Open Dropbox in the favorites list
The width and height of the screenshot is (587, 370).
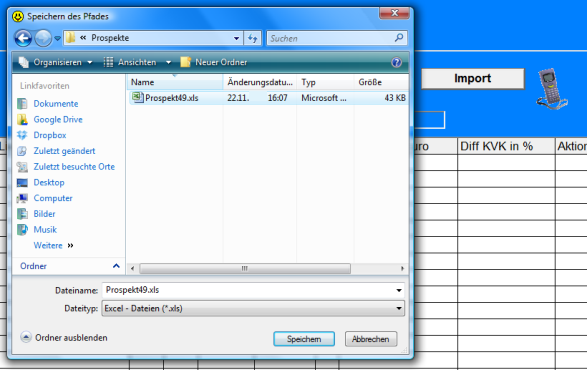tap(50, 135)
